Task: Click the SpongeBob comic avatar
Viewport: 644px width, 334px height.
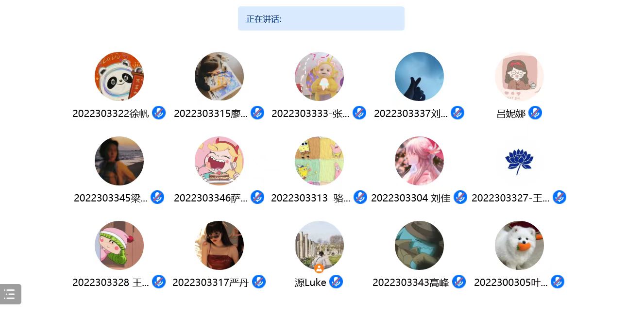Action: coord(319,161)
